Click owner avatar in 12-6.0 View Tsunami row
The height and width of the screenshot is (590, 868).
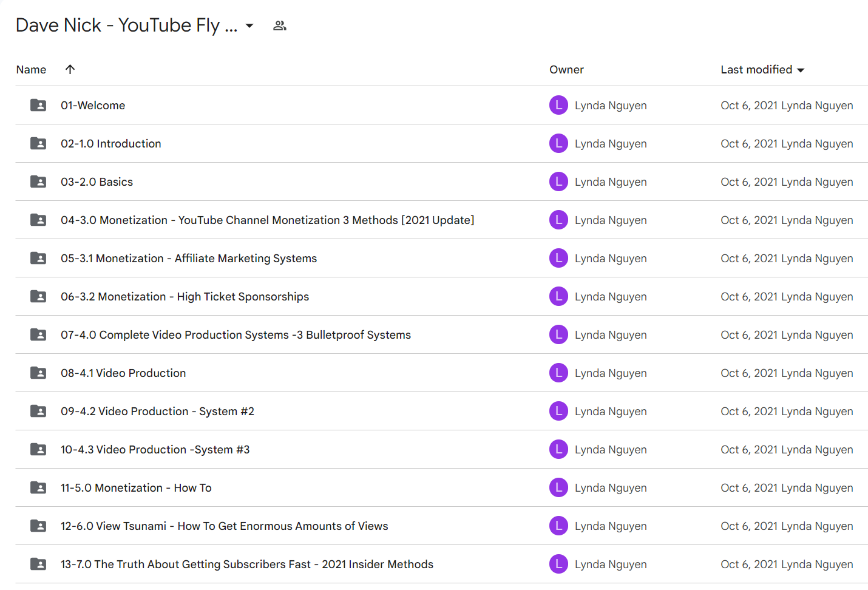pyautogui.click(x=558, y=526)
